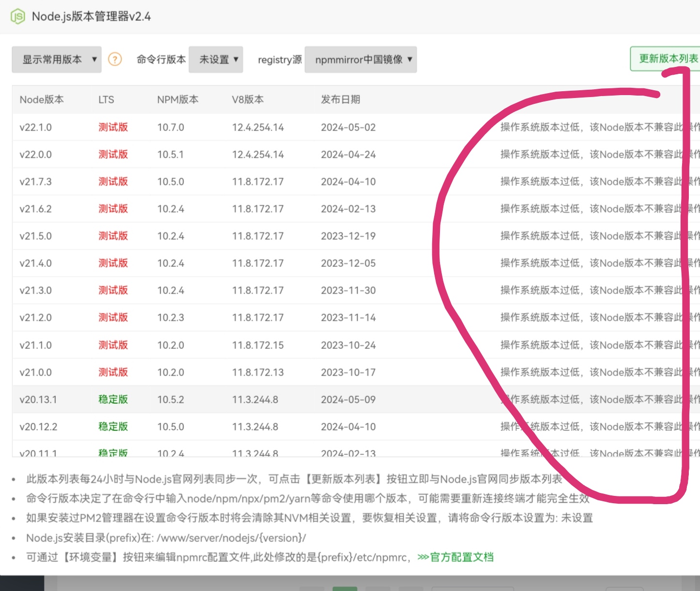Click the 命令行版本 label
The height and width of the screenshot is (591, 700).
(x=161, y=59)
